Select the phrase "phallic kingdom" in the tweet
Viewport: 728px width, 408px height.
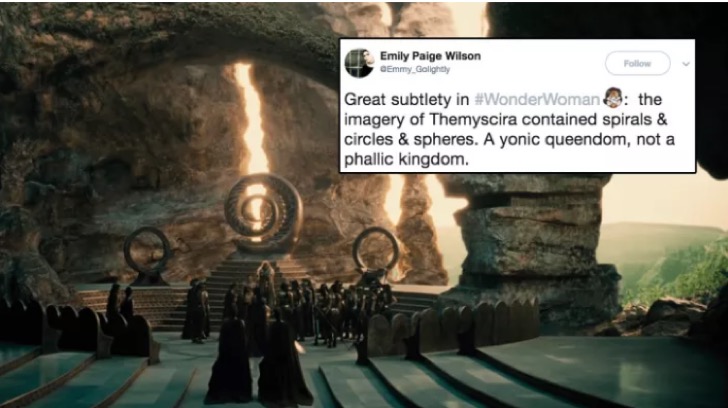click(405, 160)
